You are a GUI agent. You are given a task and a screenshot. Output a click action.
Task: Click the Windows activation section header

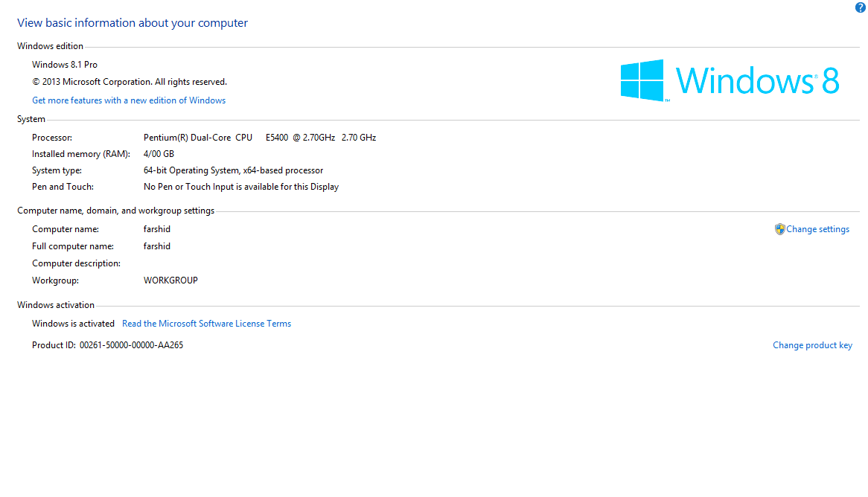coord(55,305)
